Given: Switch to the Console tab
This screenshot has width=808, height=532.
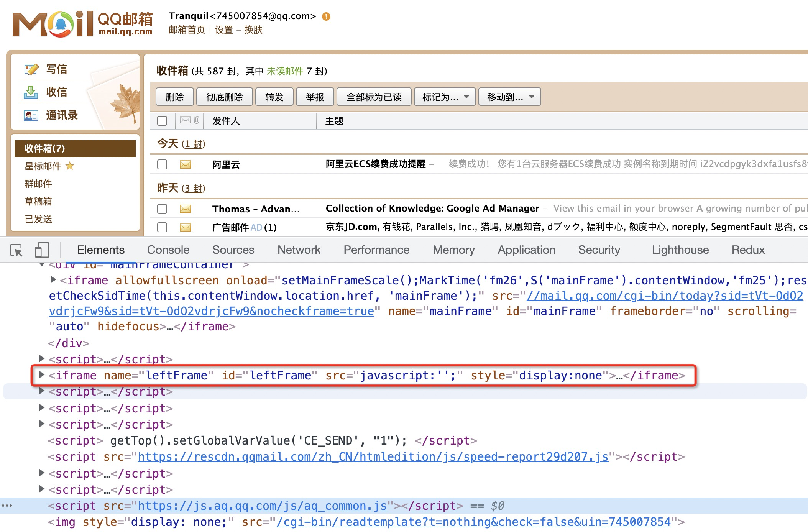Looking at the screenshot, I should (x=168, y=250).
